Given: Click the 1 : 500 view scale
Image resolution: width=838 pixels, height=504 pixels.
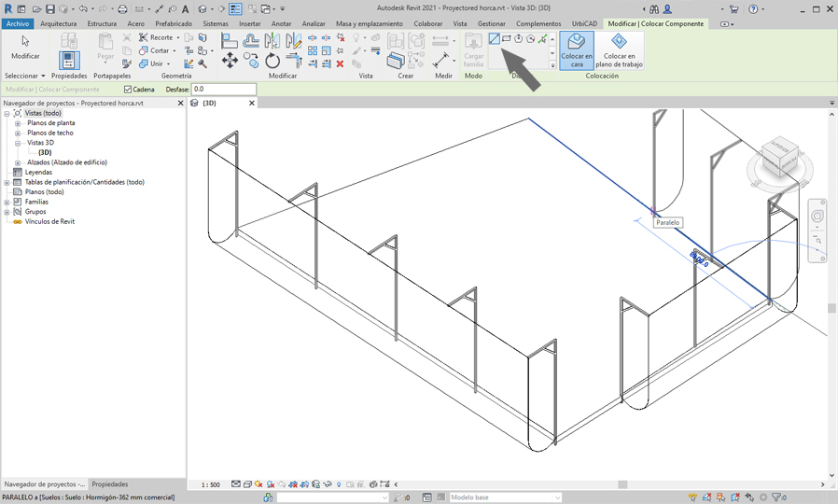Looking at the screenshot, I should coord(211,484).
